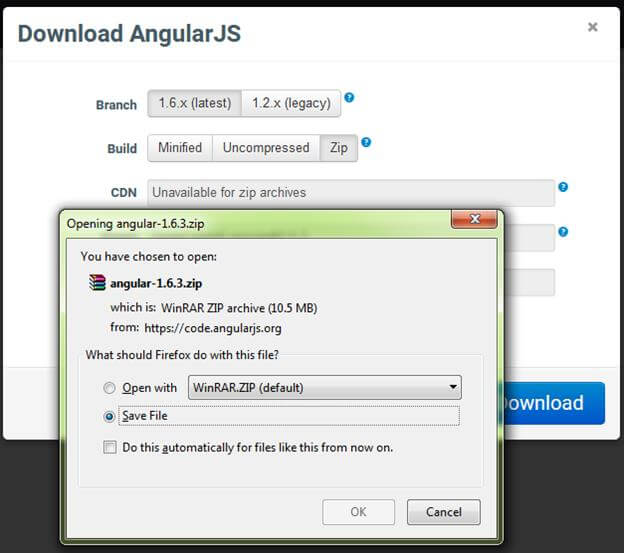Cancel the file download dialog
624x553 pixels.
pos(444,512)
